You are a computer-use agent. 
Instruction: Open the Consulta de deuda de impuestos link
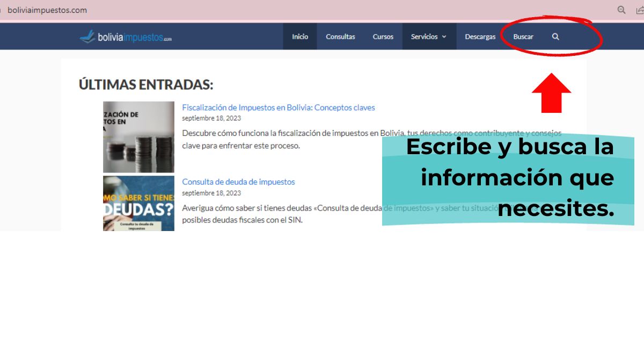[238, 182]
